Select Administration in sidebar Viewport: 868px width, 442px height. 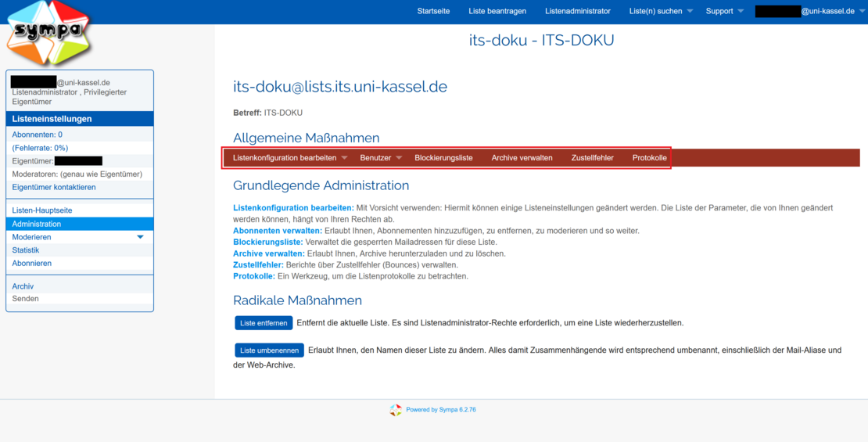80,224
